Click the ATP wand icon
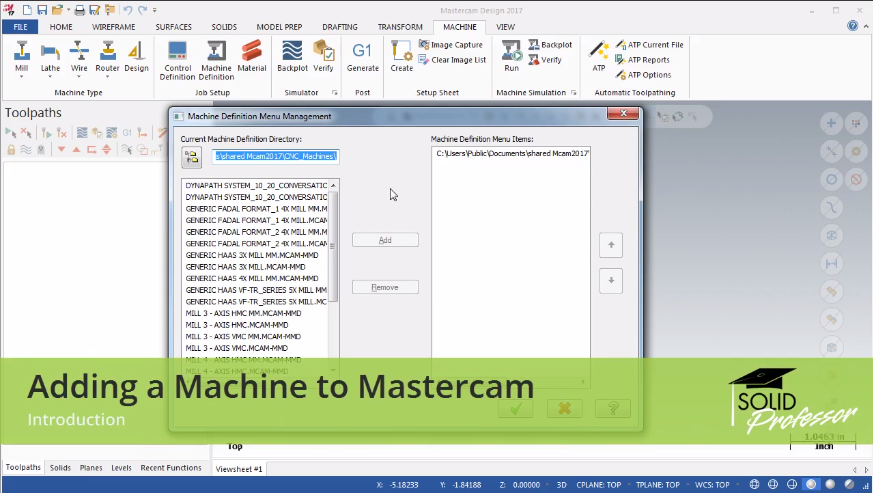This screenshot has height=494, width=873. [x=599, y=56]
